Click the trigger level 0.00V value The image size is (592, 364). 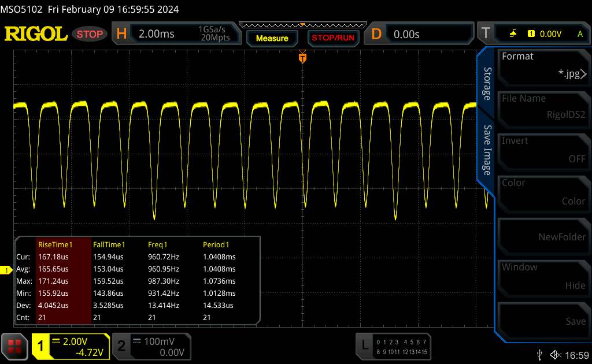click(550, 34)
